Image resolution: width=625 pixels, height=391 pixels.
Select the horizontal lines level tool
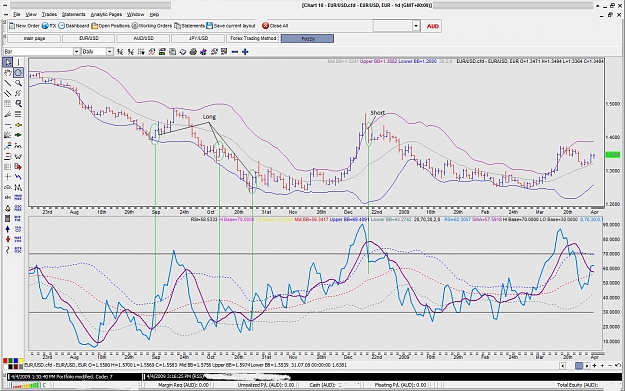coord(18,114)
